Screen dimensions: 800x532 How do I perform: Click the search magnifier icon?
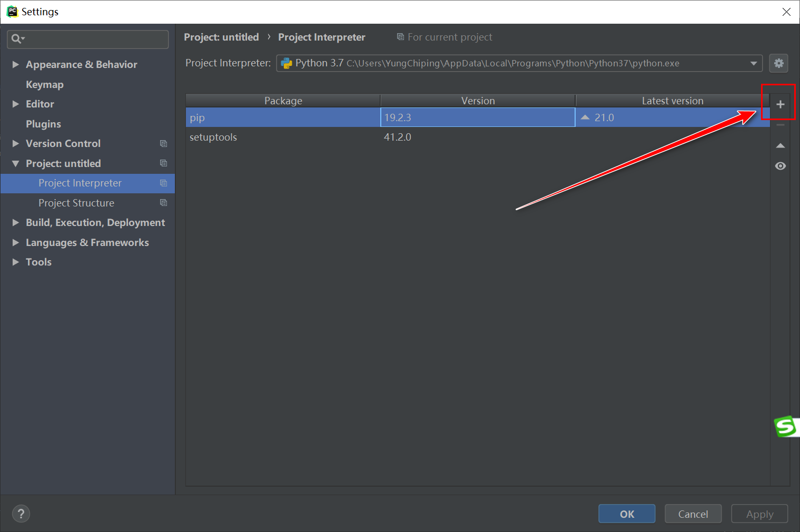click(17, 38)
